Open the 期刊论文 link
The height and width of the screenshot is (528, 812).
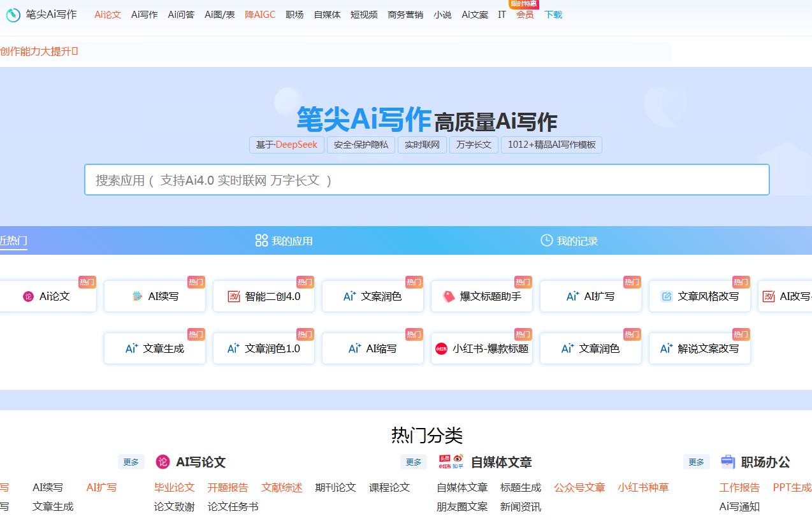(335, 487)
